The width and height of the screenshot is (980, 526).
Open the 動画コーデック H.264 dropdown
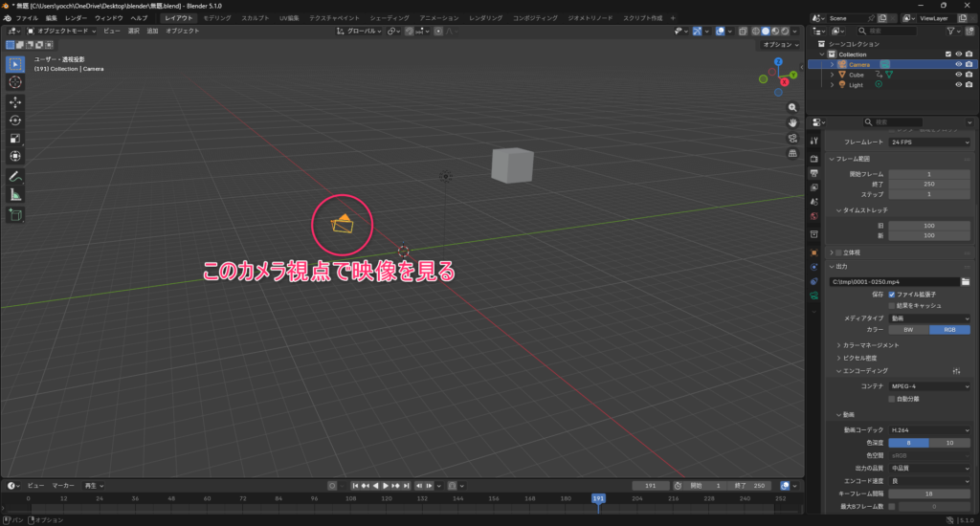928,430
